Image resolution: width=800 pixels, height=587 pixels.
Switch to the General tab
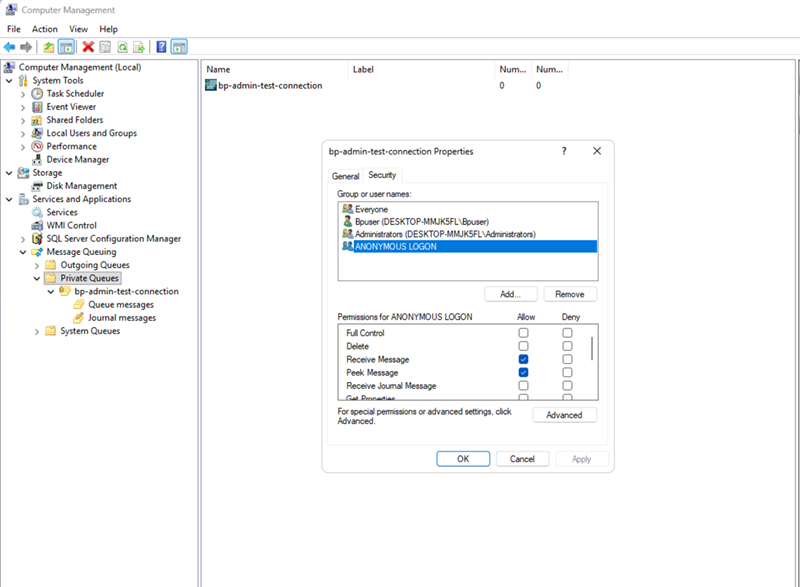(x=345, y=176)
